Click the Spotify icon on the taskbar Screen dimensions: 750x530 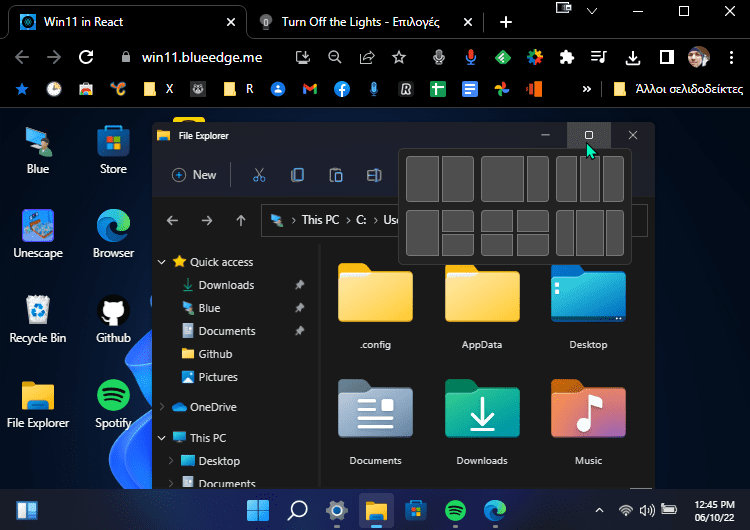coord(455,510)
